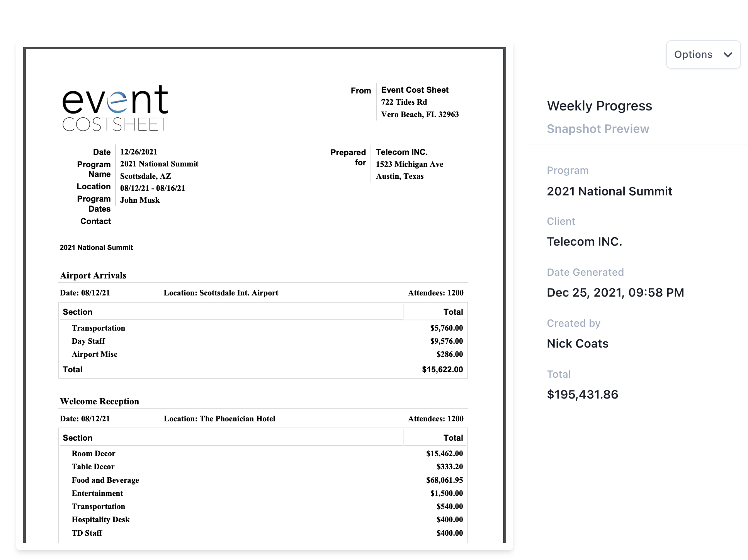This screenshot has width=748, height=560.
Task: Click creator name Nick Coats
Action: coord(577,343)
